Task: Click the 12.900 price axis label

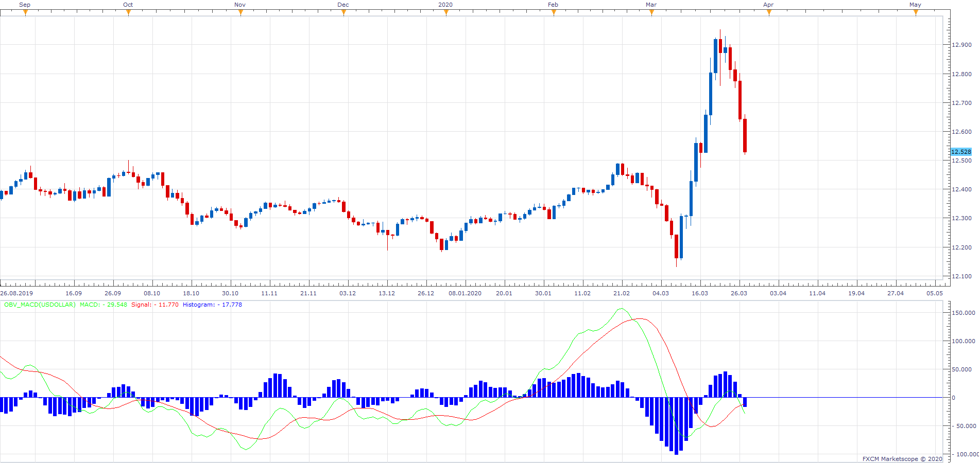Action: click(961, 45)
